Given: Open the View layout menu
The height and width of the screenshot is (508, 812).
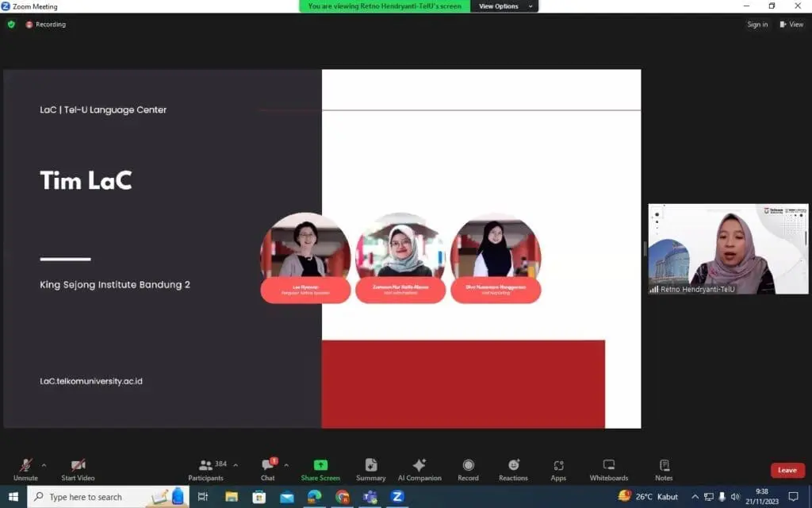Looking at the screenshot, I should pyautogui.click(x=791, y=25).
